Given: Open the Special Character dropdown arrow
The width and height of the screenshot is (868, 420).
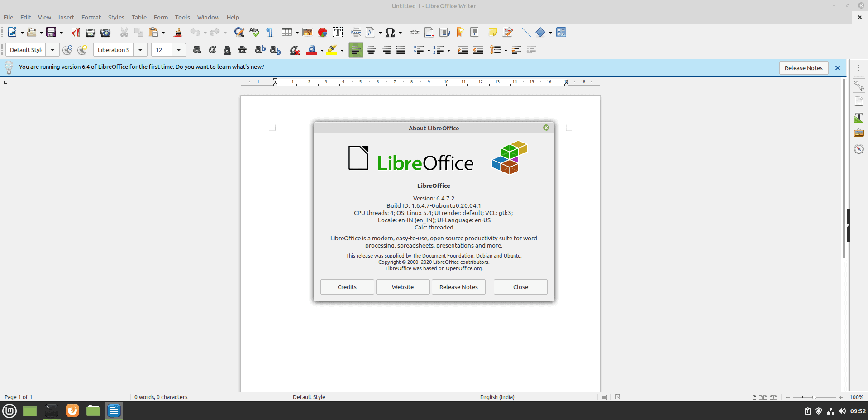Looking at the screenshot, I should (400, 33).
